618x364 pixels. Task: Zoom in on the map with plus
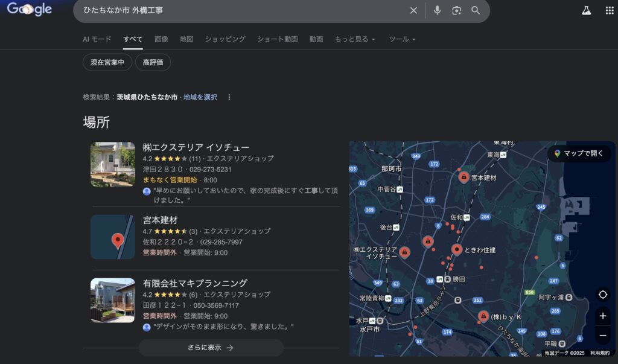tap(603, 316)
